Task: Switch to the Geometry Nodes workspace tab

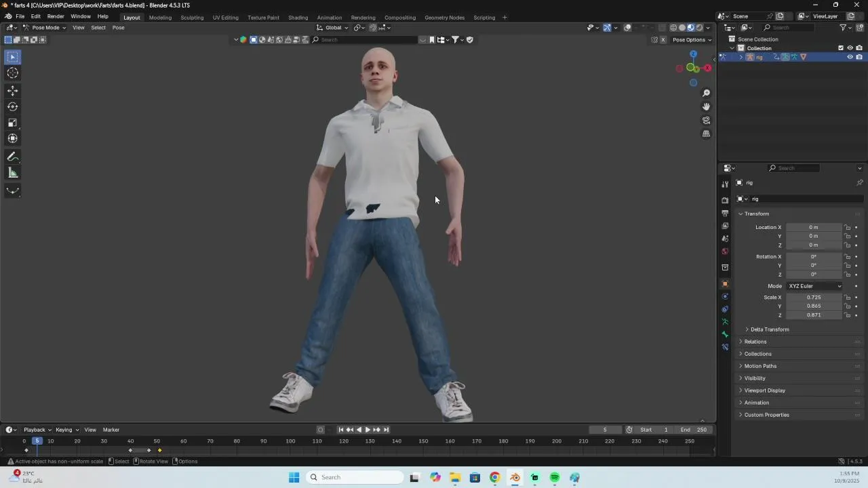Action: [x=444, y=18]
